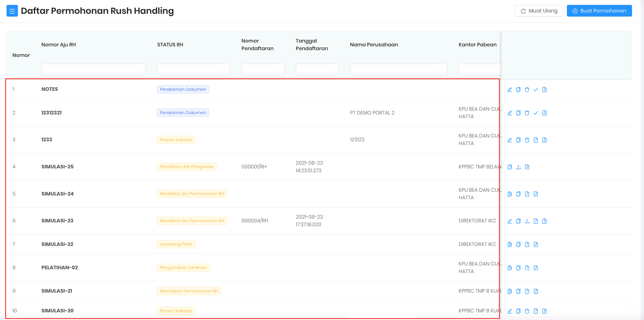Click the edit pencil icon for NOTES row
Image resolution: width=644 pixels, height=320 pixels.
point(510,89)
